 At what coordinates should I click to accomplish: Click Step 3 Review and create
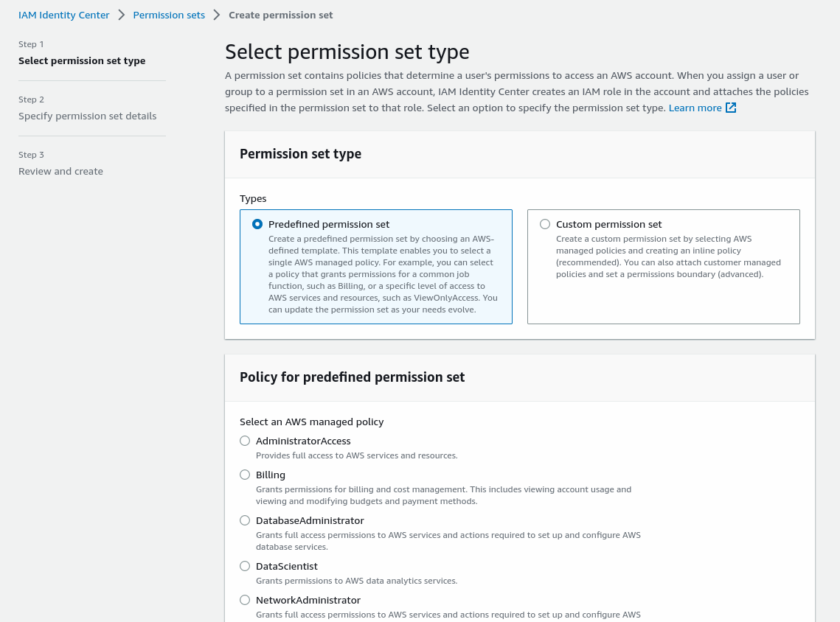(x=60, y=171)
